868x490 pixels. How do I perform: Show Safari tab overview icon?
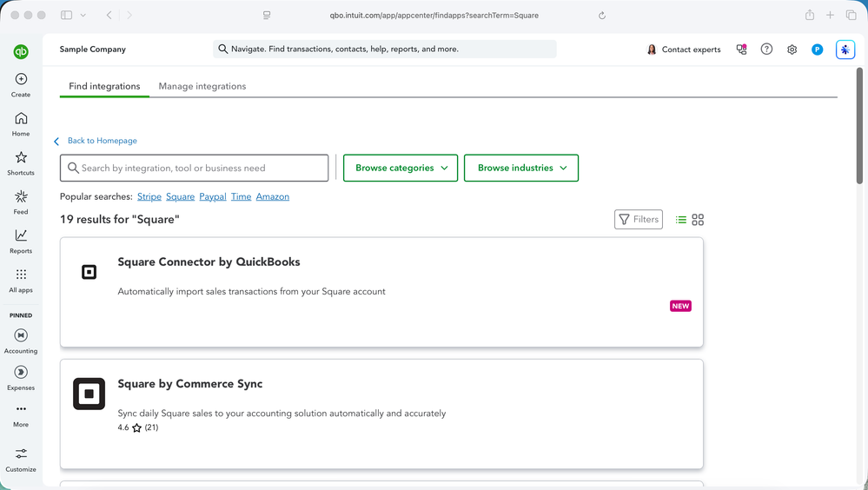[851, 15]
